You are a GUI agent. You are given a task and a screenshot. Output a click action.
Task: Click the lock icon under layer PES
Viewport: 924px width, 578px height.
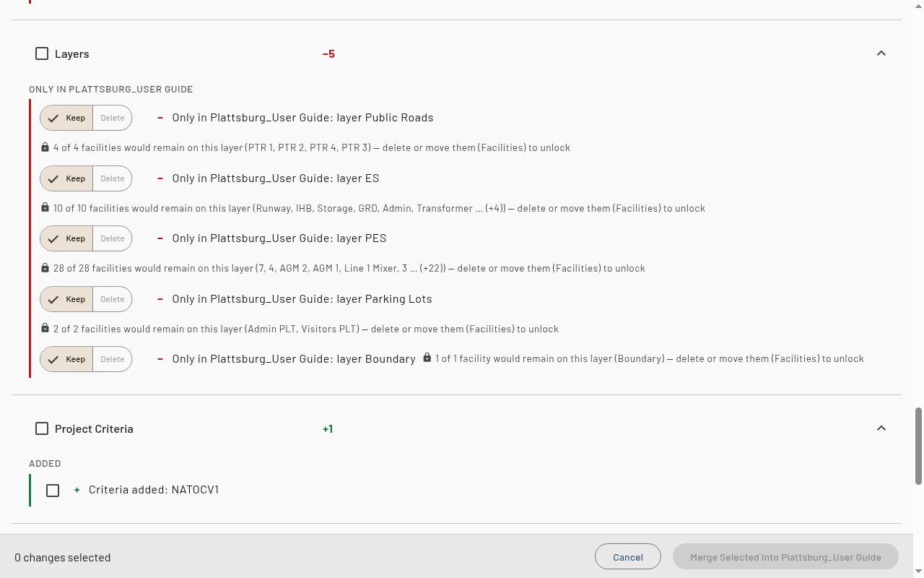pyautogui.click(x=45, y=268)
